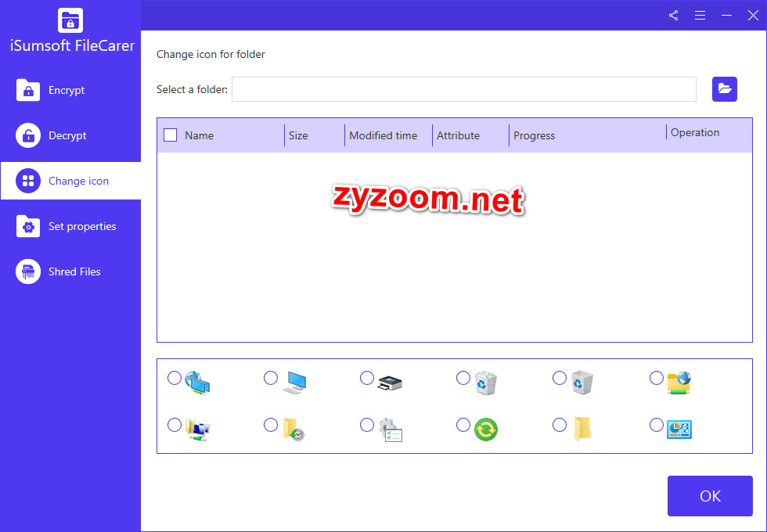Viewport: 767px width, 532px height.
Task: Click the plain yellow folder icon image
Action: 582,429
